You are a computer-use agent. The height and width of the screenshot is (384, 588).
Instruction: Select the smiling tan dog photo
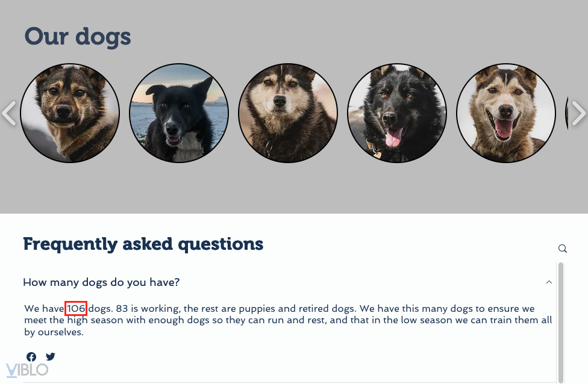pos(506,113)
